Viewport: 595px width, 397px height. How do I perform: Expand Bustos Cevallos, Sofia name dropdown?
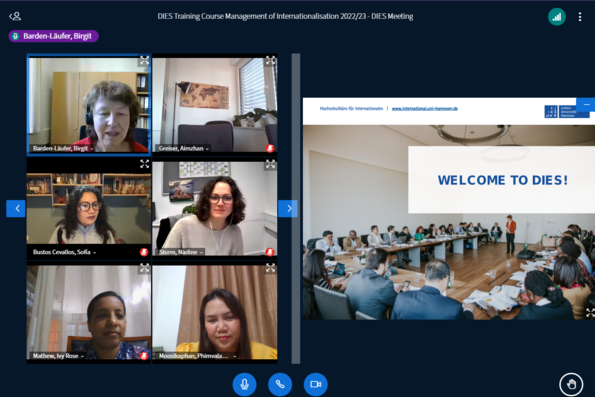(65, 252)
